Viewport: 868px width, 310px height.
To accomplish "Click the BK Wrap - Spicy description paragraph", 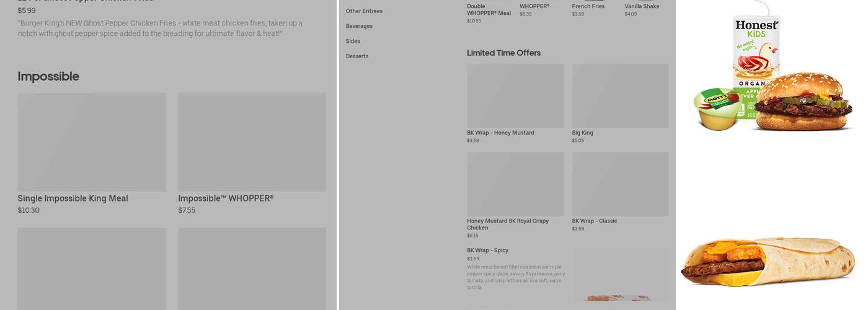I will click(x=516, y=277).
